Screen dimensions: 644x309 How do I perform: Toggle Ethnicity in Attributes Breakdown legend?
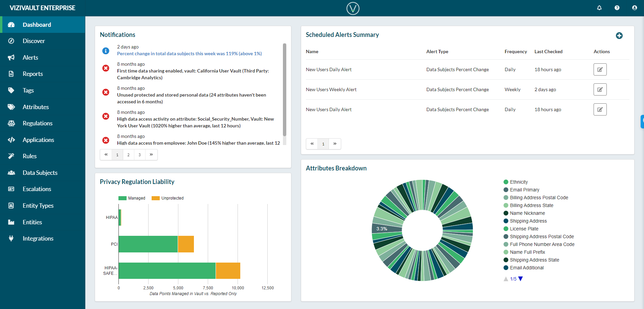coord(515,182)
